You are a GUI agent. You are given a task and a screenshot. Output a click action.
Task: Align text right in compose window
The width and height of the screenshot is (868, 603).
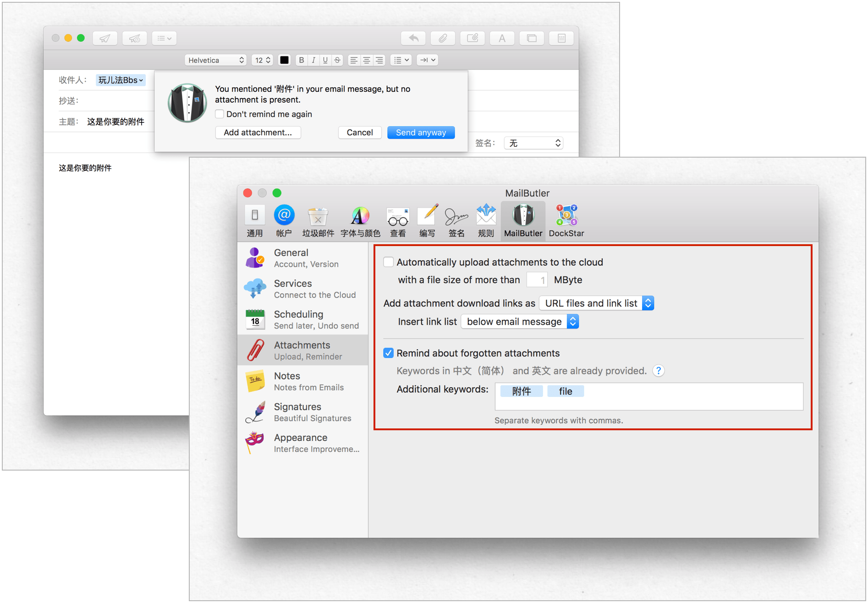[x=379, y=60]
